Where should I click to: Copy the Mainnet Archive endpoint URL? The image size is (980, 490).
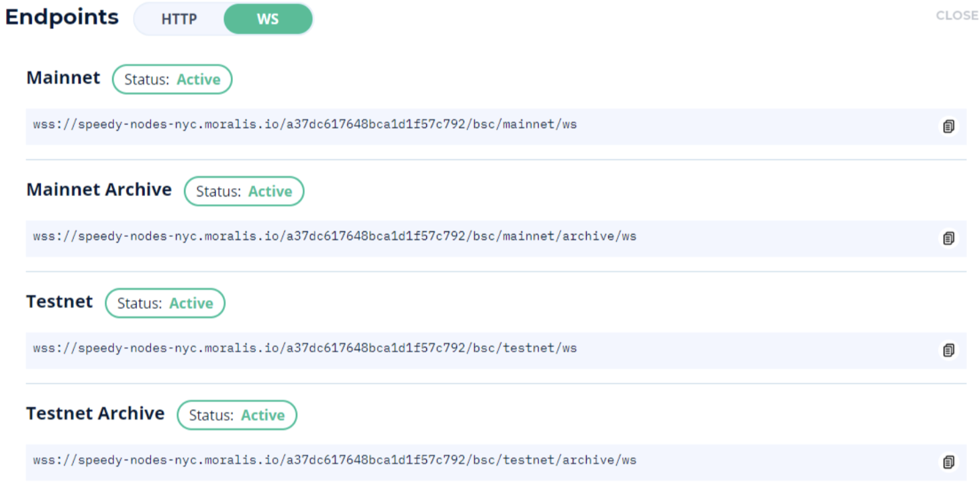(x=948, y=238)
